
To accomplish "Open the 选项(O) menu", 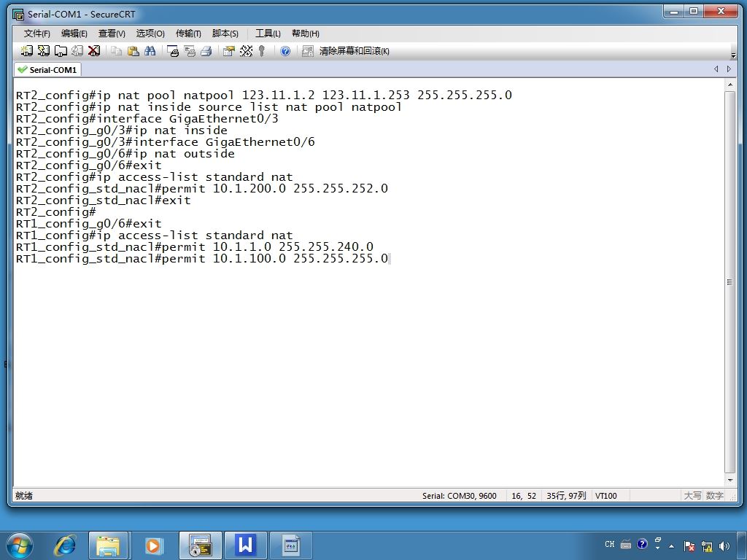I will tap(150, 34).
